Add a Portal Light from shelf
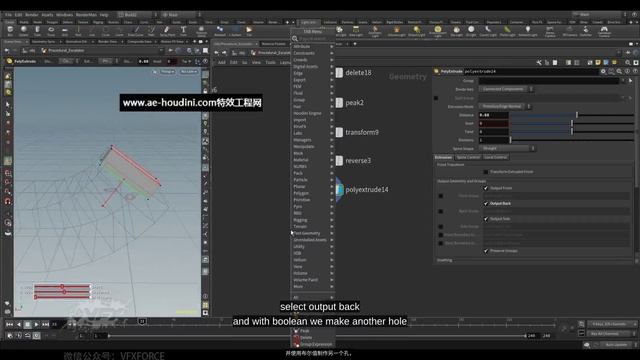Screen dimensions: 640x360 [x=507, y=31]
